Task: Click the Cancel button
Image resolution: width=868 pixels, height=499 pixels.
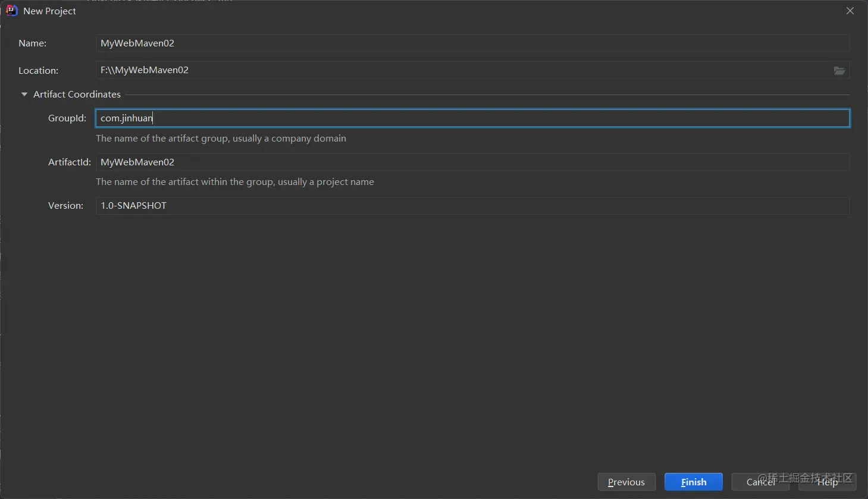Action: [760, 482]
